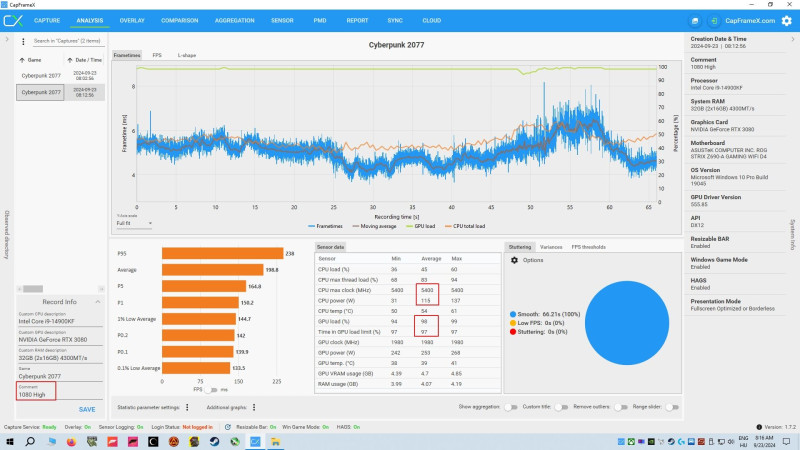
Task: Open the SENSOR tab
Action: (282, 21)
